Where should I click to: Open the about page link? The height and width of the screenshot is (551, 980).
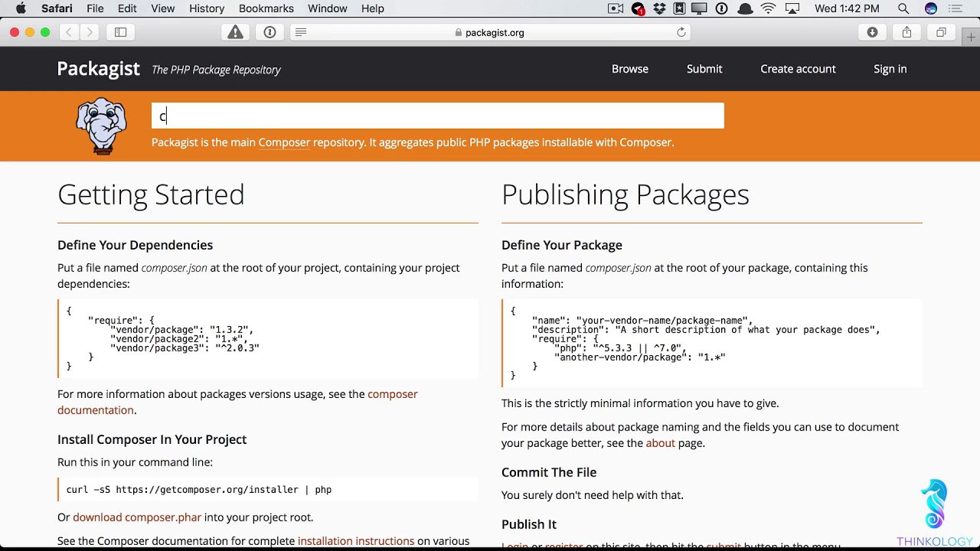click(661, 443)
